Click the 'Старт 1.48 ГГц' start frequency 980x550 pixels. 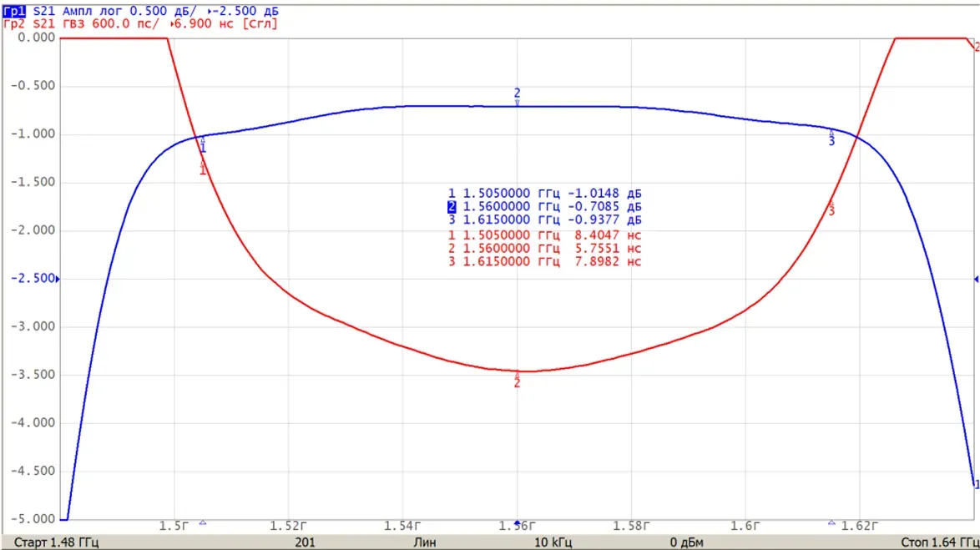pos(56,542)
